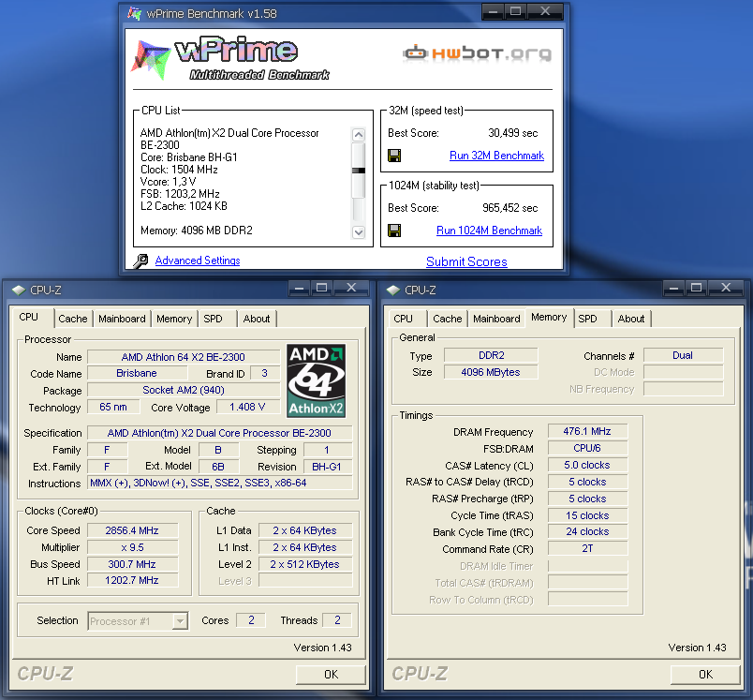This screenshot has height=700, width=753.
Task: Click the HT Link value 1202.7 MHz
Action: point(132,580)
